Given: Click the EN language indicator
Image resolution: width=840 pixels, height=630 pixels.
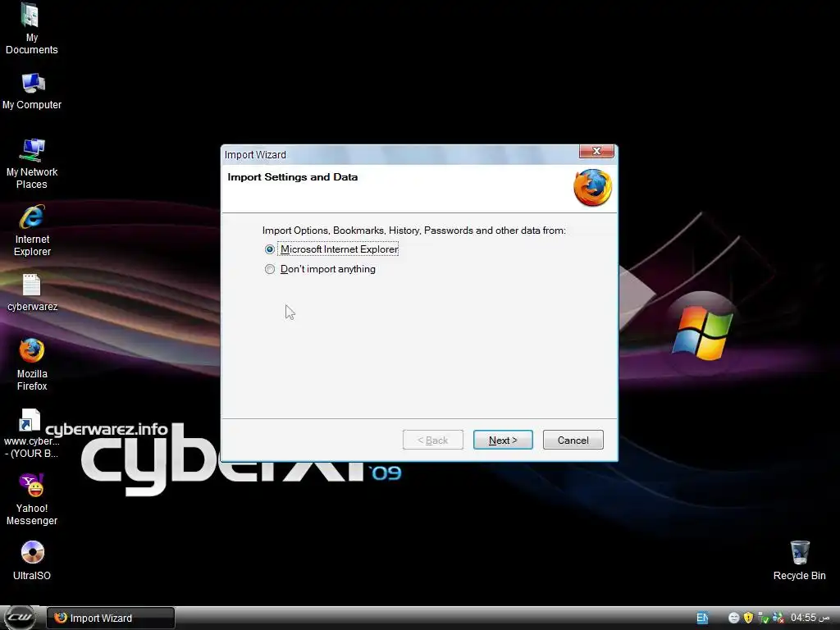Looking at the screenshot, I should [702, 618].
